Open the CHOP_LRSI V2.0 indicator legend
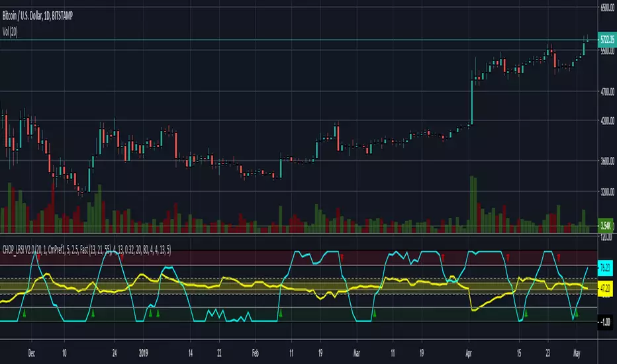This screenshot has height=364, width=617. coord(87,250)
